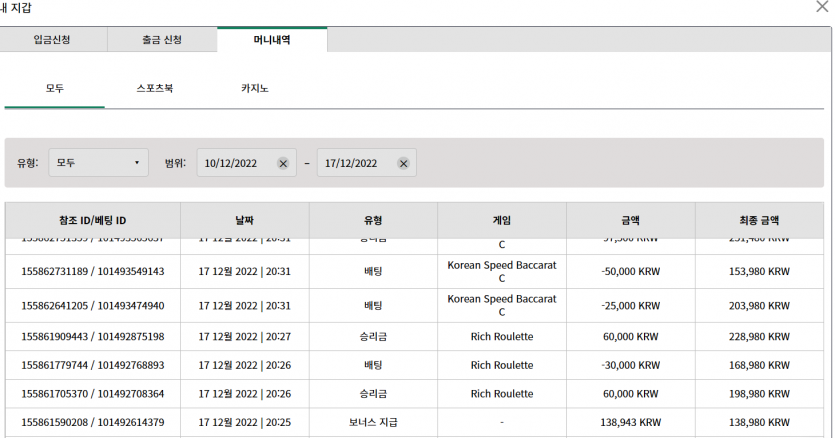835x438 pixels.
Task: Click the 최종 금액 column header
Action: [x=759, y=220]
